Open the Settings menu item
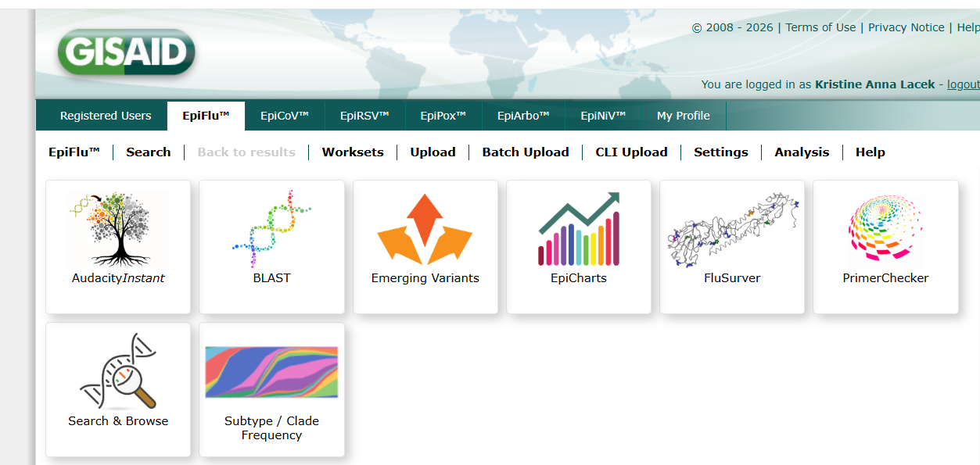980x465 pixels. (720, 152)
